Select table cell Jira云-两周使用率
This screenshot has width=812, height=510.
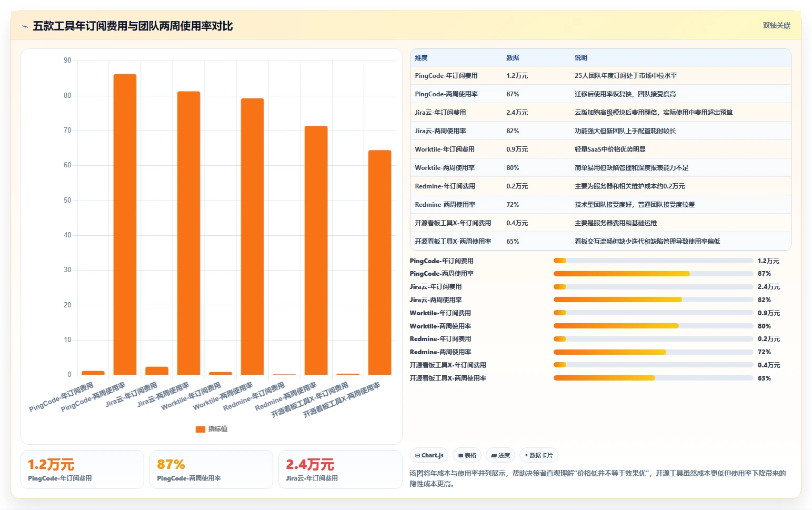point(440,131)
